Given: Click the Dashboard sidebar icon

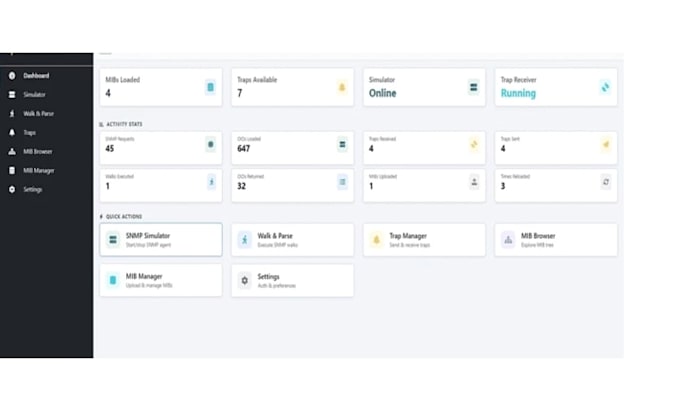Looking at the screenshot, I should pyautogui.click(x=12, y=76).
